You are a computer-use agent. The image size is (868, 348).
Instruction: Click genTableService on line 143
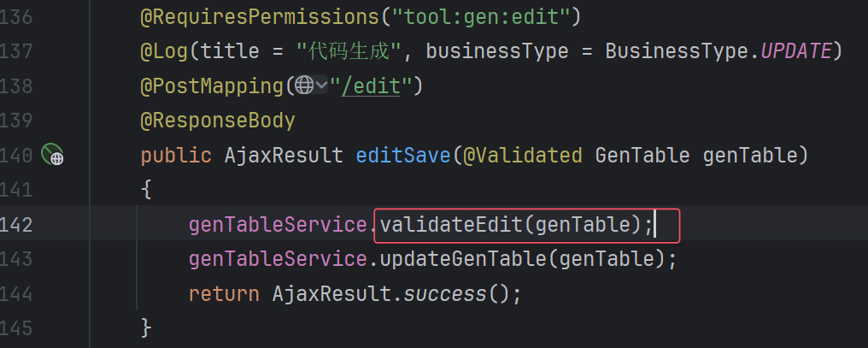278,259
